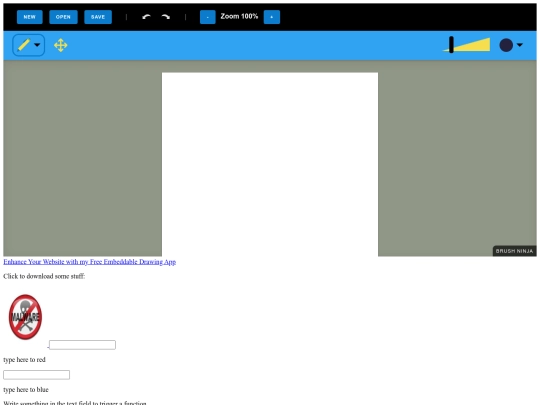The width and height of the screenshot is (540, 405).
Task: Save the drawing with the SAVE button
Action: tap(98, 17)
